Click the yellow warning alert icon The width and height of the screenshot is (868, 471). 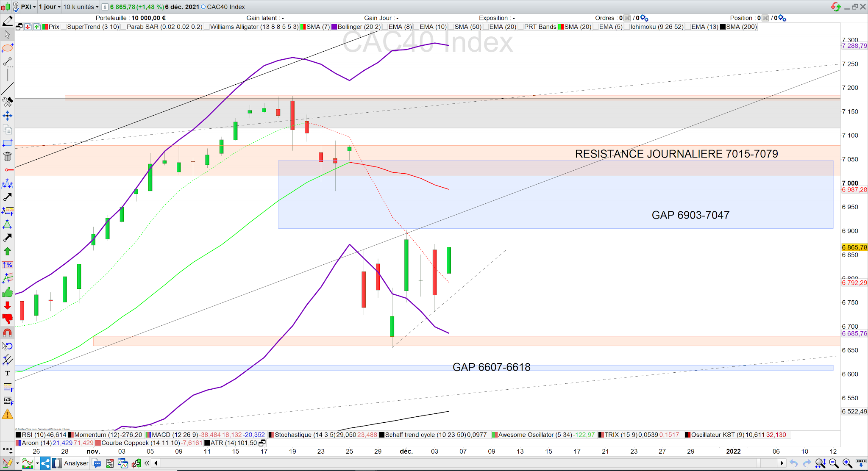tap(7, 414)
